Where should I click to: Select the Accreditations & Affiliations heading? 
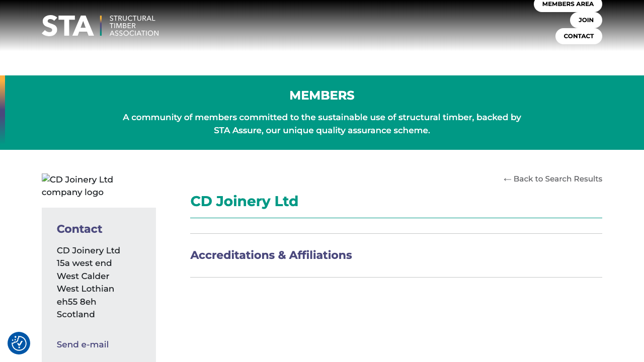tap(271, 255)
